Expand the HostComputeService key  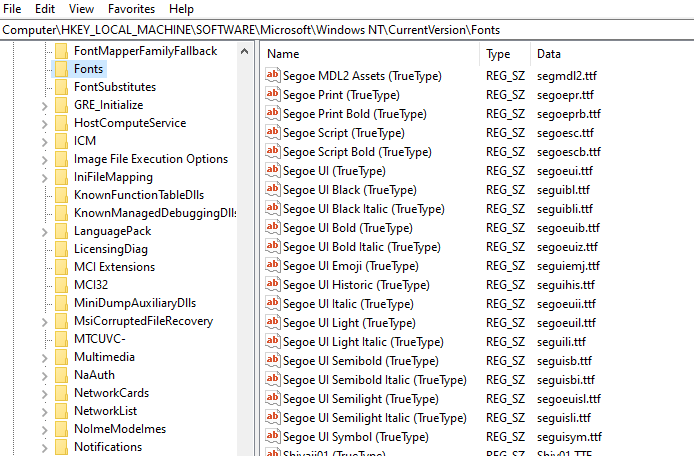point(45,124)
